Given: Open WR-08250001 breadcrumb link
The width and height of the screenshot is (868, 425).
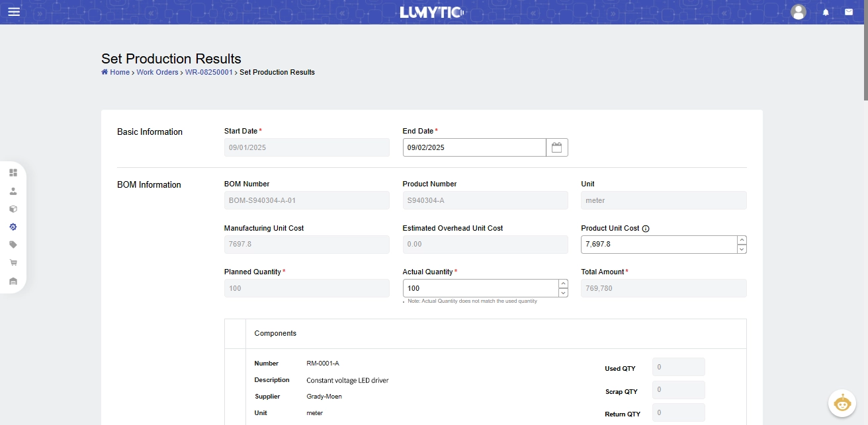Looking at the screenshot, I should click(208, 72).
